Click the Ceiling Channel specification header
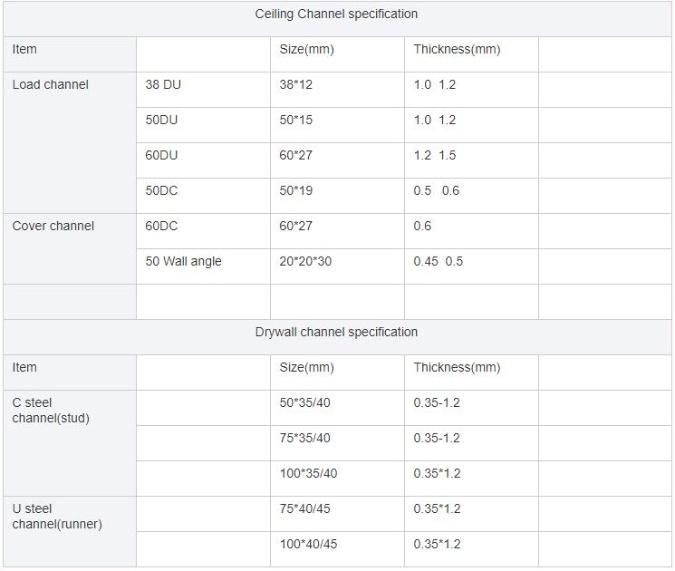675x571 pixels. pos(337,15)
